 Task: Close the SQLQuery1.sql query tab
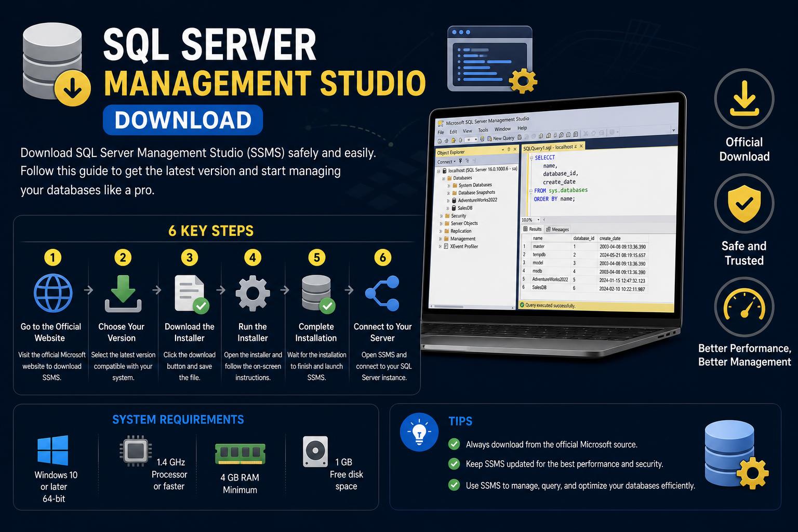(x=581, y=146)
